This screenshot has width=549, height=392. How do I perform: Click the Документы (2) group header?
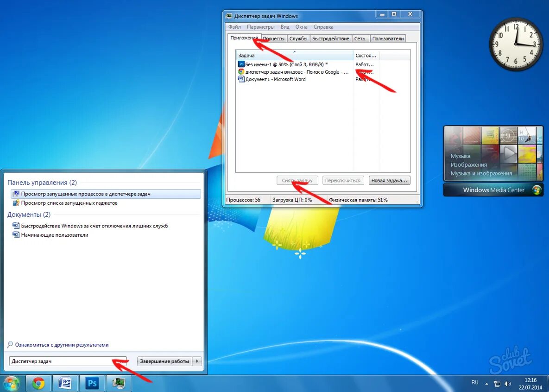click(29, 215)
